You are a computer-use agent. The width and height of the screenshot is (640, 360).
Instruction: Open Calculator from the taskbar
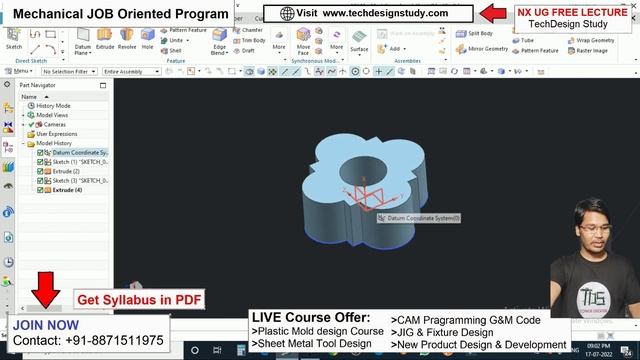coord(241,350)
